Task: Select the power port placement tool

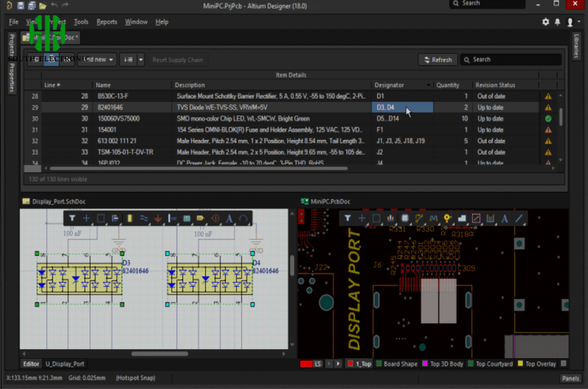Action: point(157,218)
